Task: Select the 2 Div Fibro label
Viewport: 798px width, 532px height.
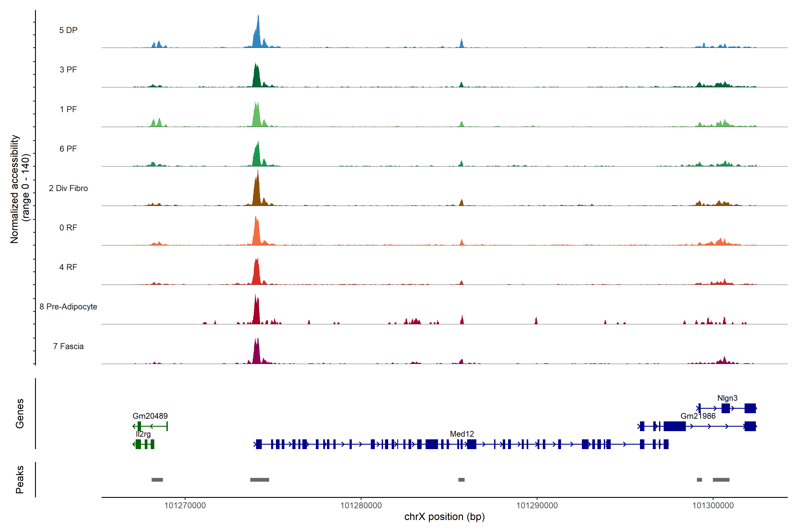Action: pyautogui.click(x=68, y=188)
